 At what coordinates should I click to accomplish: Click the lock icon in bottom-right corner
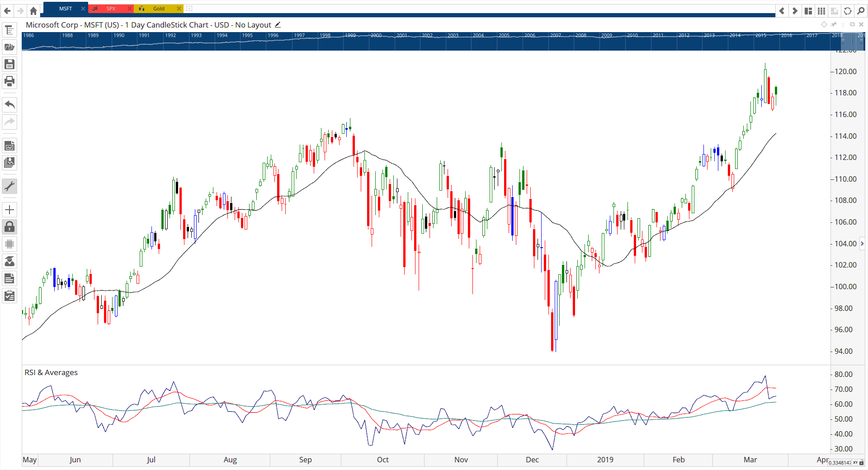861,463
